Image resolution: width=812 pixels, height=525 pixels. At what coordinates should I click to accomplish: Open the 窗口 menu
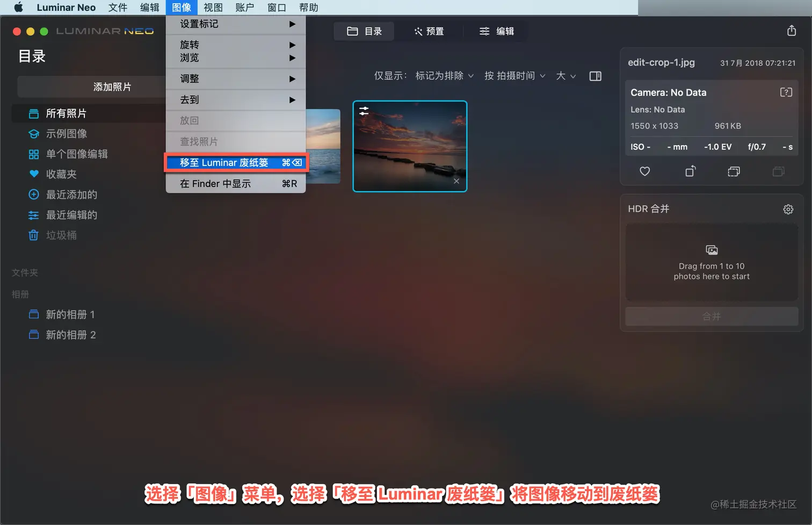click(x=277, y=8)
